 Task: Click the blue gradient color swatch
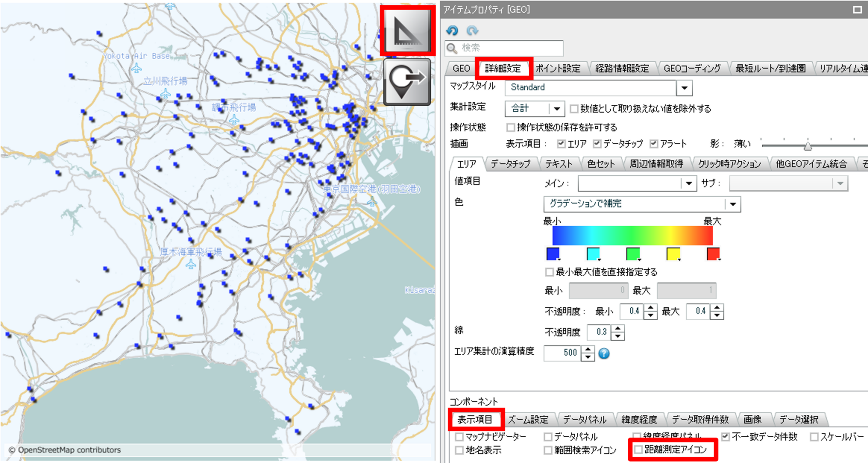tap(553, 254)
